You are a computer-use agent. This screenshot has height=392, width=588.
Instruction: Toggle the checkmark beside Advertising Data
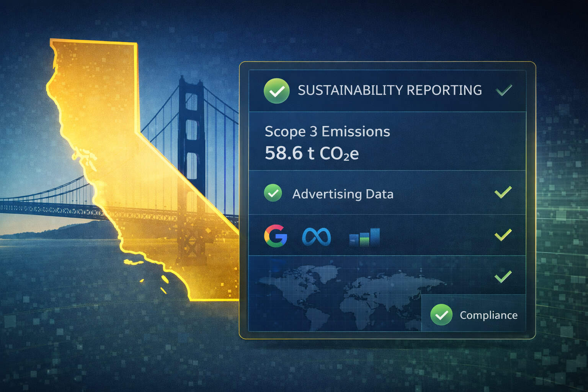click(502, 194)
